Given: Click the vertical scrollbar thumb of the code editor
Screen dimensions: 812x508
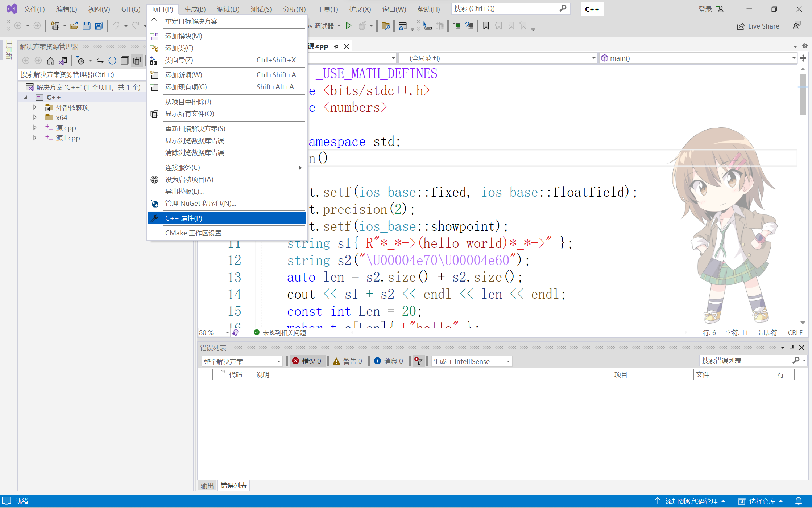Looking at the screenshot, I should tap(803, 94).
